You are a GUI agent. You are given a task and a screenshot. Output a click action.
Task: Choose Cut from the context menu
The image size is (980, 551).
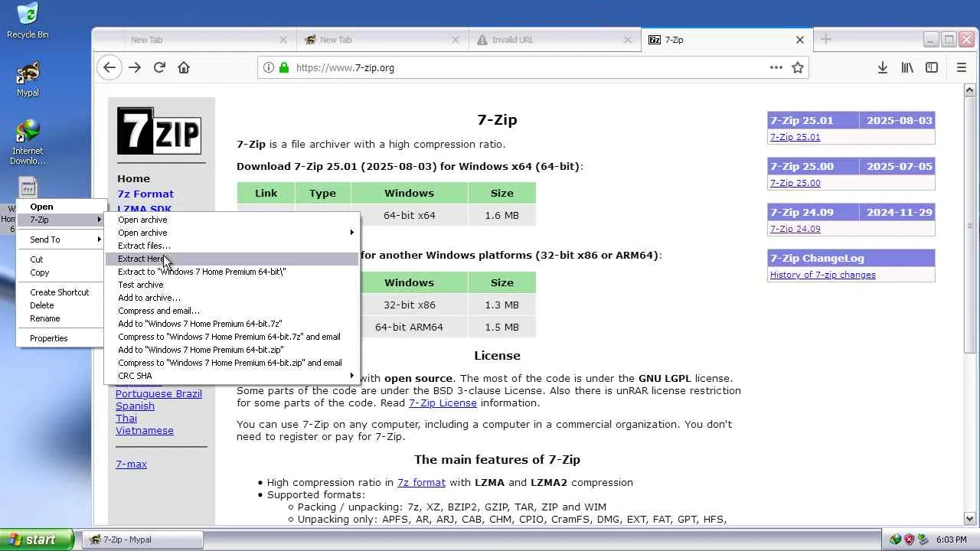pos(60,259)
